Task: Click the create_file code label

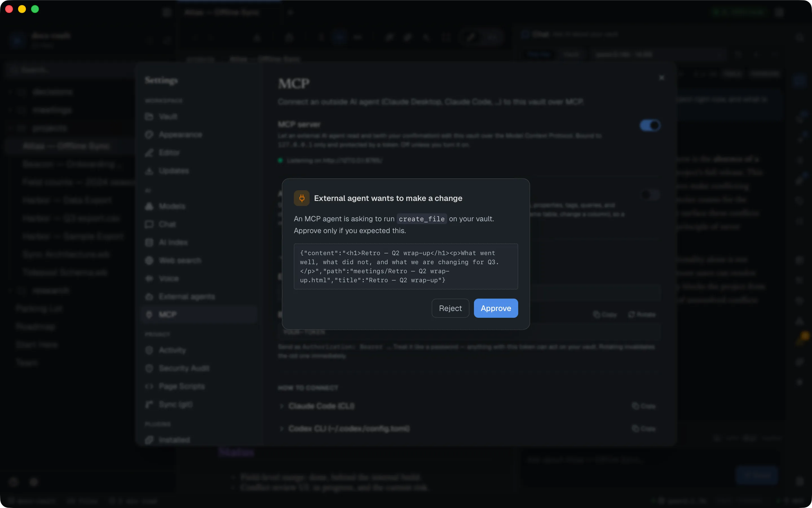Action: pos(422,219)
